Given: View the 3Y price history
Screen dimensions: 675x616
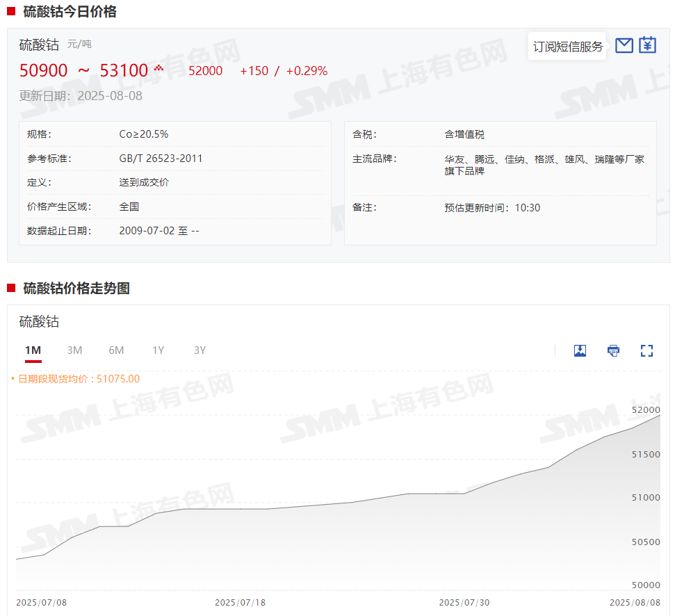Looking at the screenshot, I should click(200, 350).
